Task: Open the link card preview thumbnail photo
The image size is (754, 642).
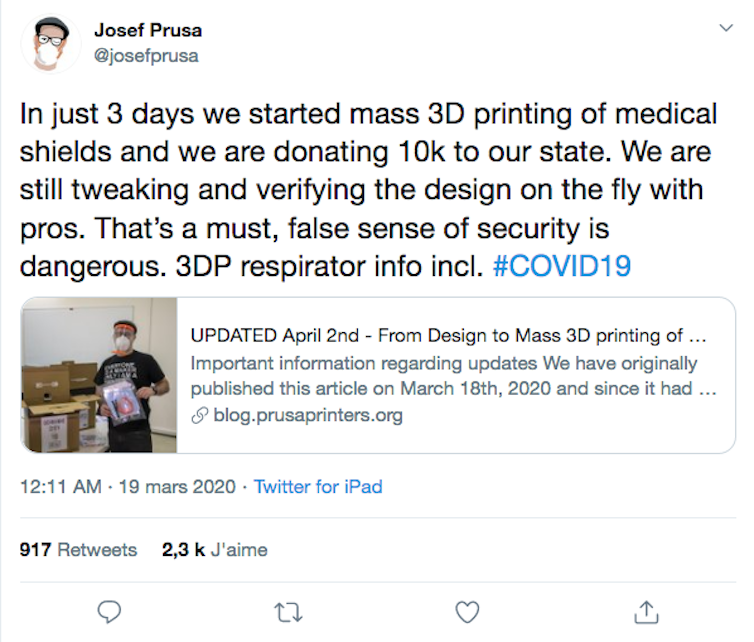Action: (x=100, y=375)
